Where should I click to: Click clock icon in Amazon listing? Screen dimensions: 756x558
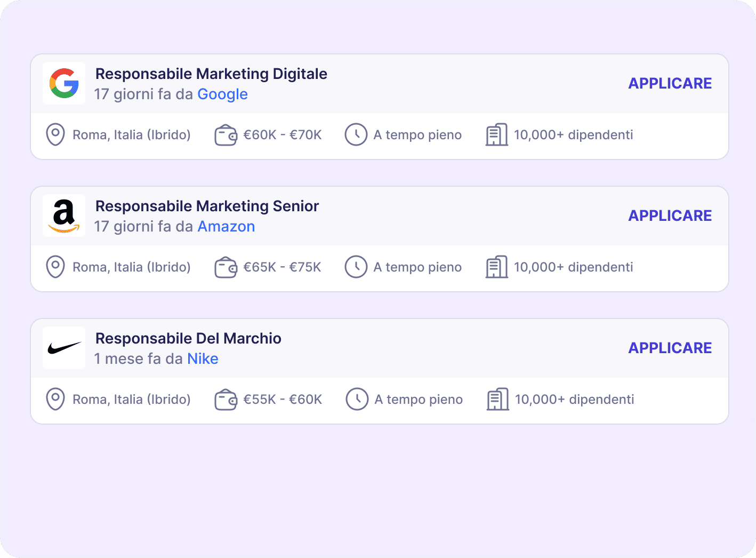356,267
